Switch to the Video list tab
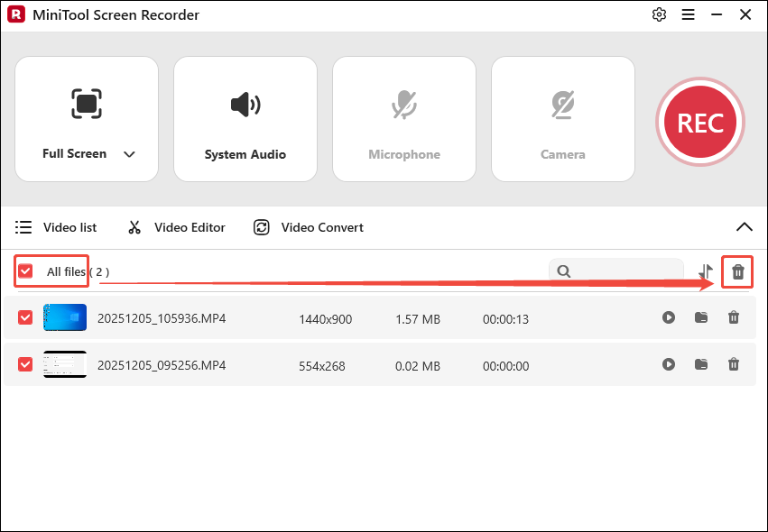768x532 pixels. point(22,227)
